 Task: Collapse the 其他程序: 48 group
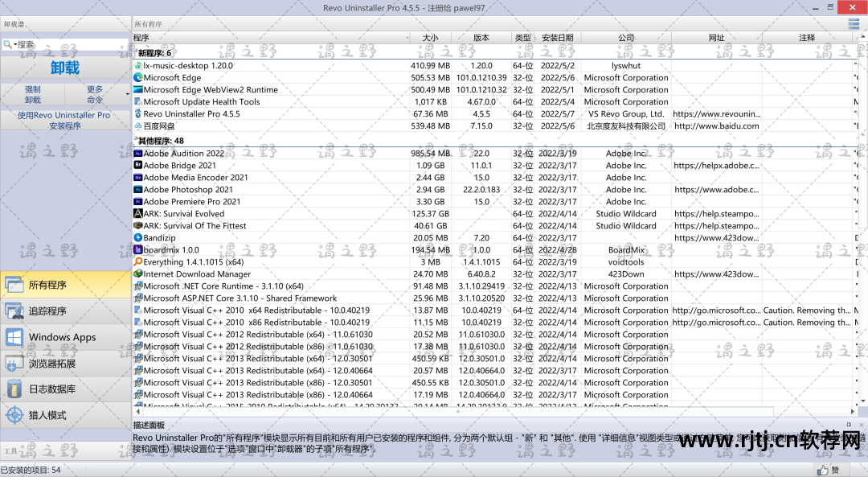coord(135,139)
